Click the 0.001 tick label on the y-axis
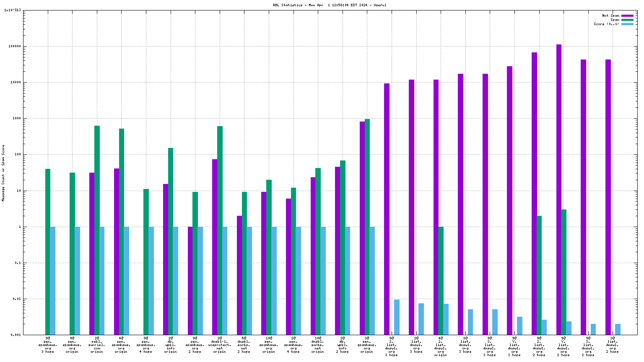This screenshot has width=644, height=362. tap(16, 335)
